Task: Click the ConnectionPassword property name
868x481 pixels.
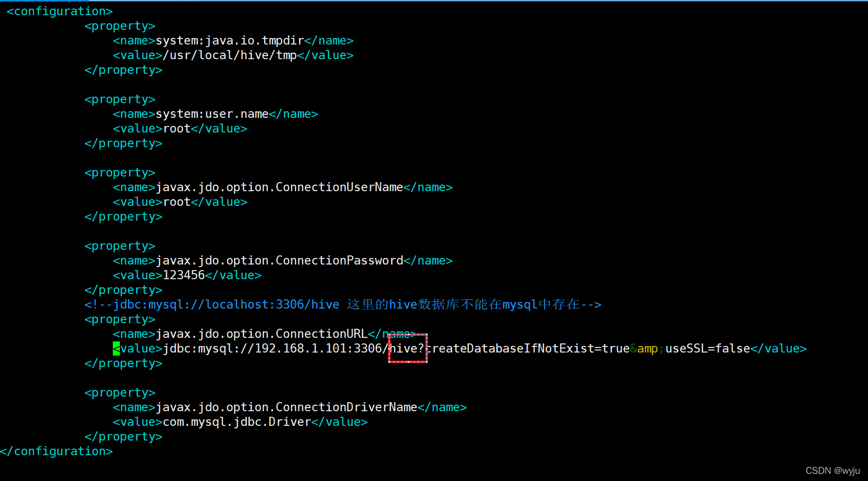Action: click(279, 260)
